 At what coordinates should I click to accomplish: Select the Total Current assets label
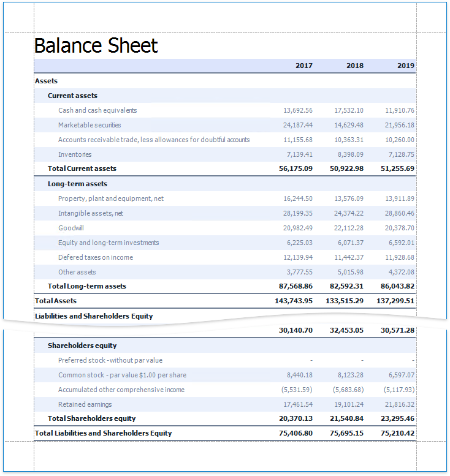coord(82,168)
